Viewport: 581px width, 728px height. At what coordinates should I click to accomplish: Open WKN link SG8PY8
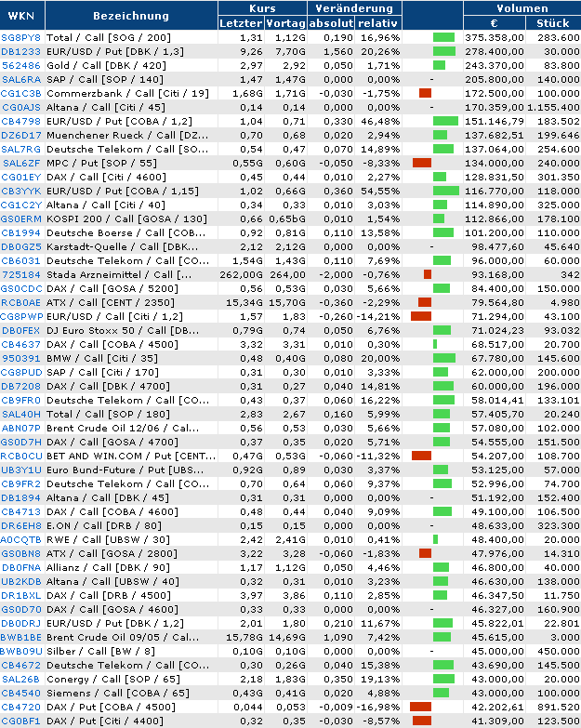point(20,37)
